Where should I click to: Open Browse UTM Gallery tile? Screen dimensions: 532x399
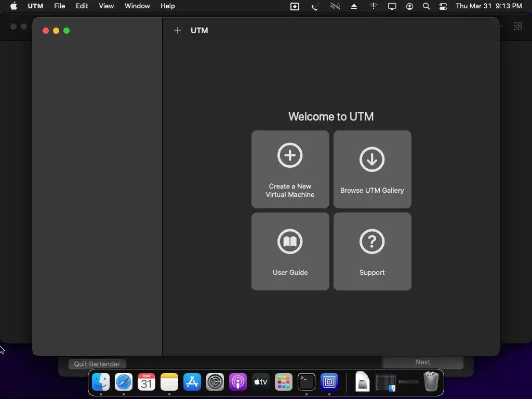click(372, 169)
